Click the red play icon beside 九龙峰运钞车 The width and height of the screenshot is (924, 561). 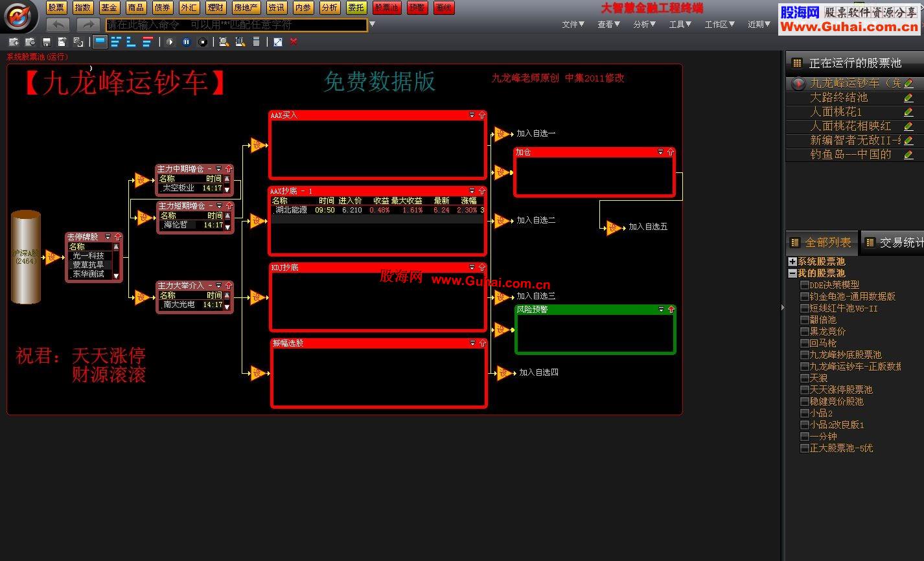798,84
